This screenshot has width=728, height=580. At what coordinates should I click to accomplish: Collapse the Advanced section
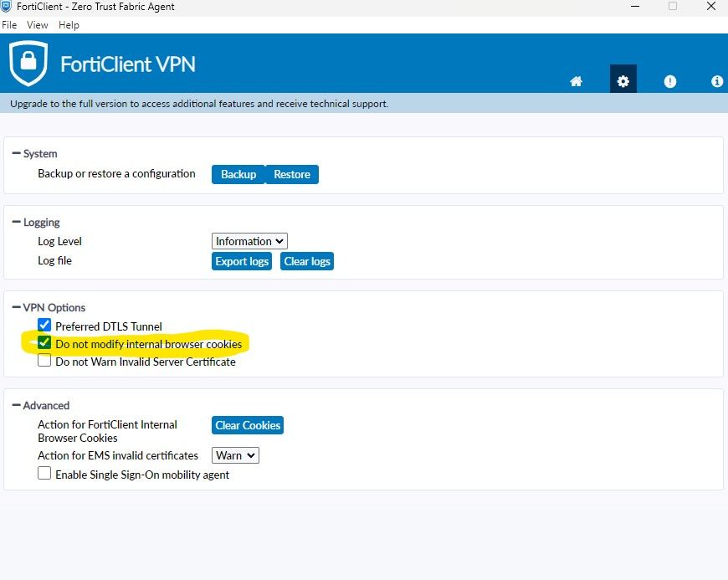(x=16, y=405)
